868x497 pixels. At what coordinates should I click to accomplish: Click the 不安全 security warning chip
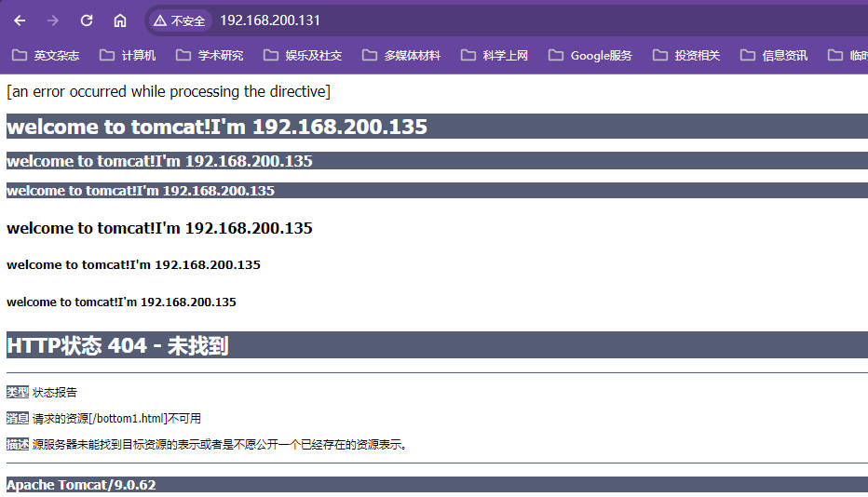pos(180,20)
